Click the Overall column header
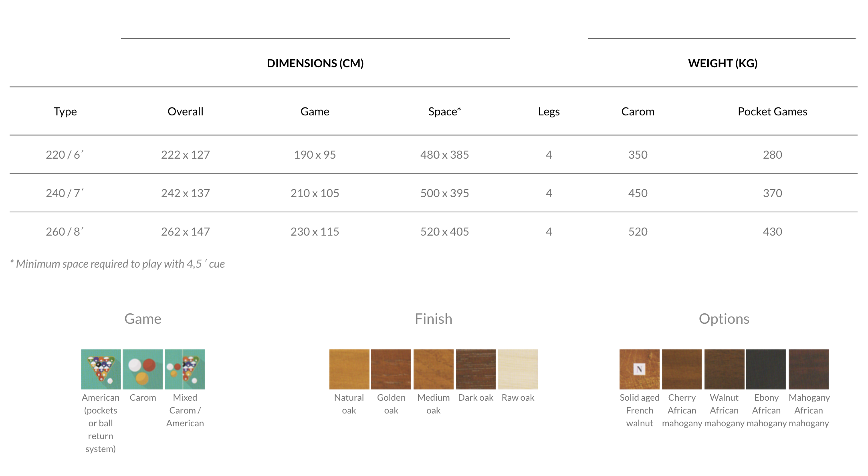This screenshot has height=476, width=868. [185, 111]
